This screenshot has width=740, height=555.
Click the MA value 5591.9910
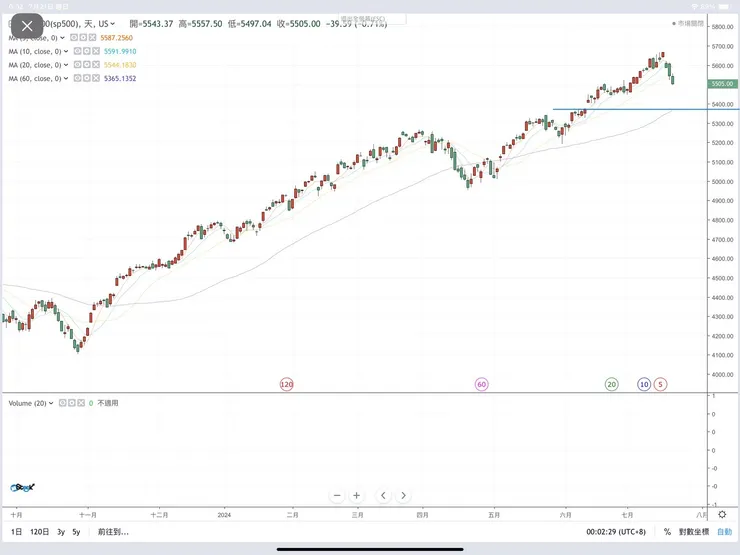coord(120,51)
